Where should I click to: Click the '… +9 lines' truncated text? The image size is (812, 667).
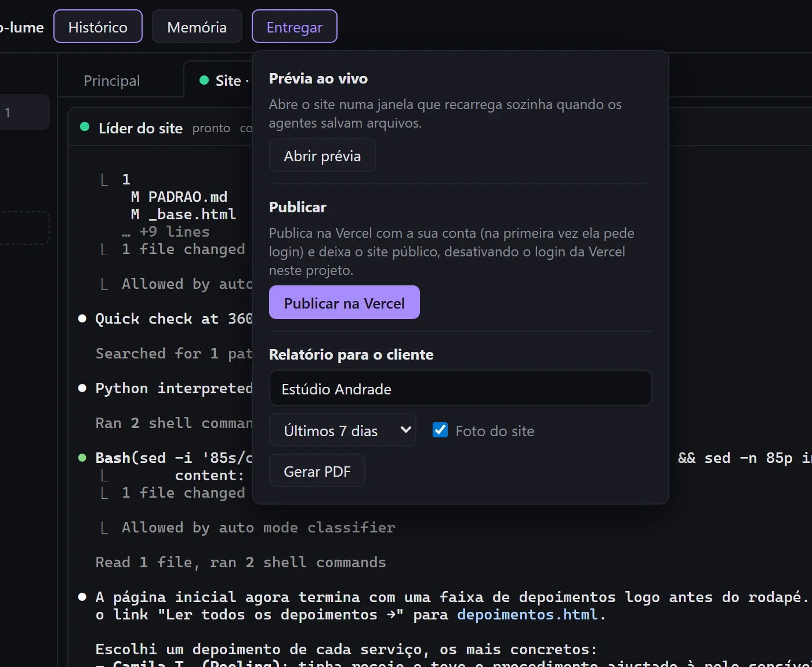tap(166, 231)
